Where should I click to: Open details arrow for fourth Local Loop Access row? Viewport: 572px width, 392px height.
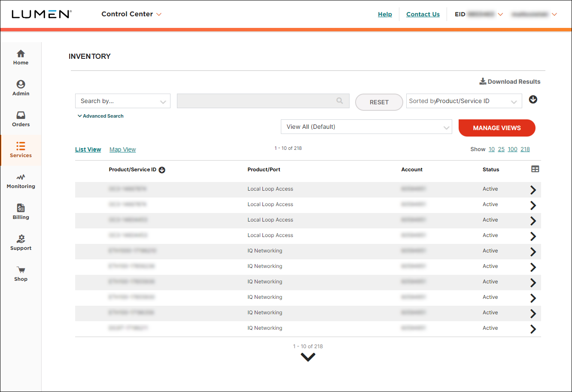[533, 236]
